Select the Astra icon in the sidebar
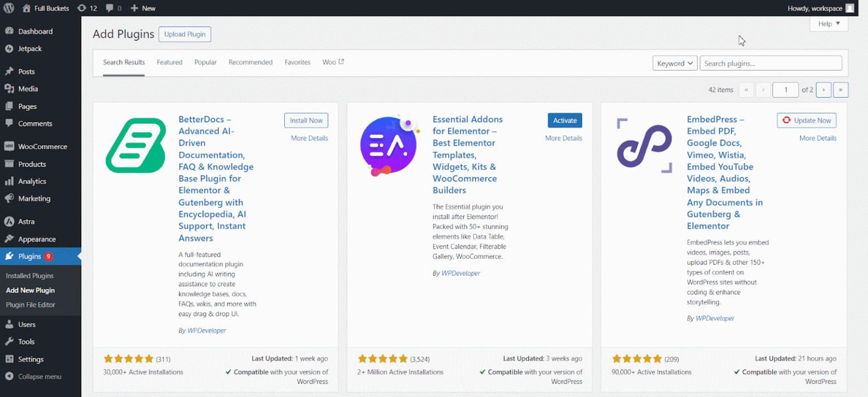This screenshot has width=868, height=397. [10, 221]
